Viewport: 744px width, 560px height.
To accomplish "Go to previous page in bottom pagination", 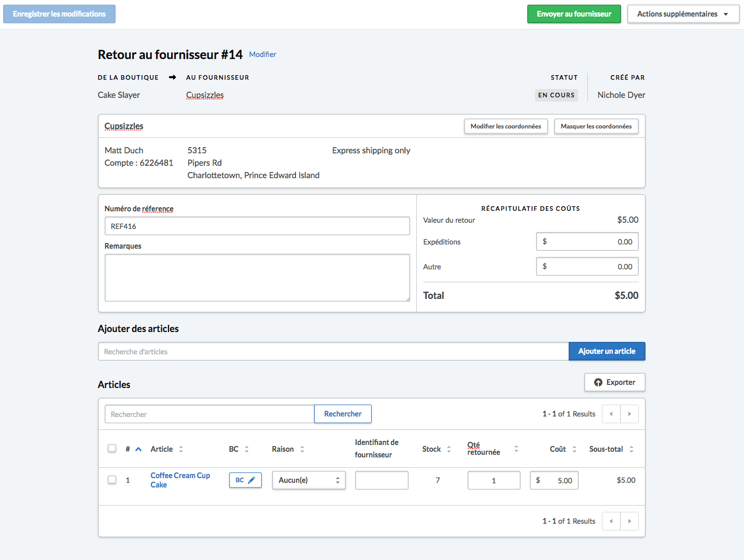I will pos(611,521).
